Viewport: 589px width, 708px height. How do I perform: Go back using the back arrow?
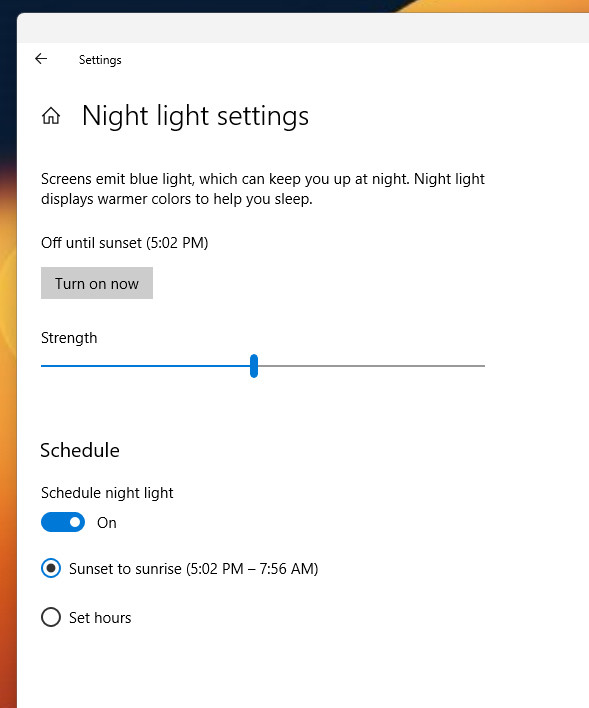[x=41, y=59]
